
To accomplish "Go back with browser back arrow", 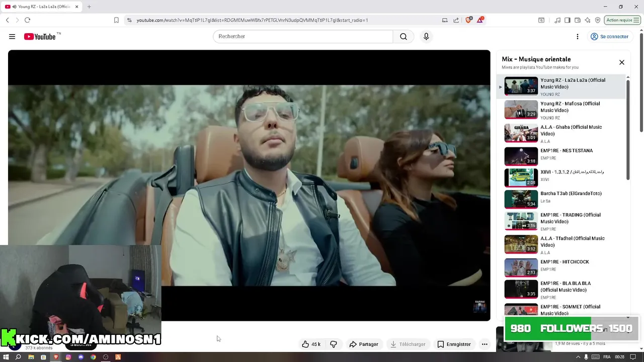I will [7, 20].
